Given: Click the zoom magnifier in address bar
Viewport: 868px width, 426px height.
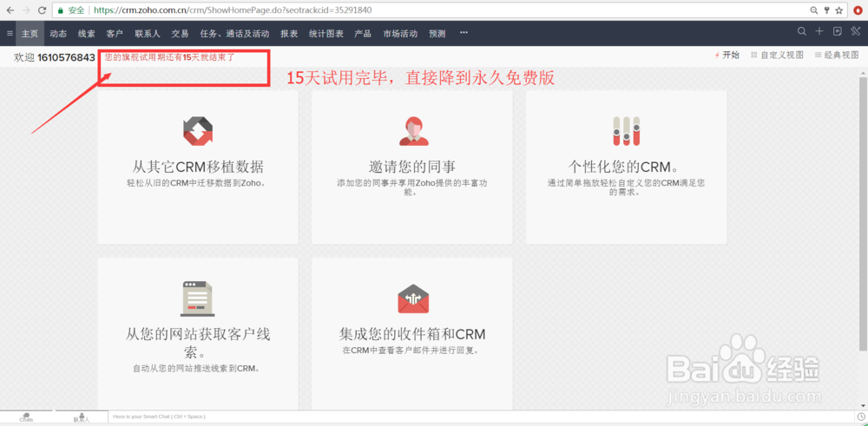Looking at the screenshot, I should point(814,10).
